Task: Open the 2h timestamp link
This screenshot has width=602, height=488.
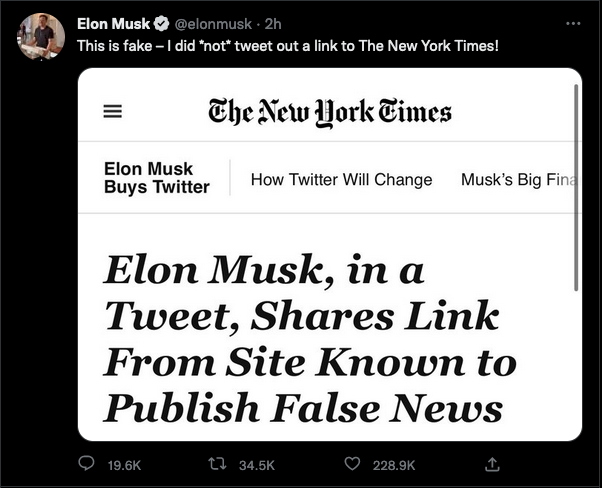Action: click(273, 24)
